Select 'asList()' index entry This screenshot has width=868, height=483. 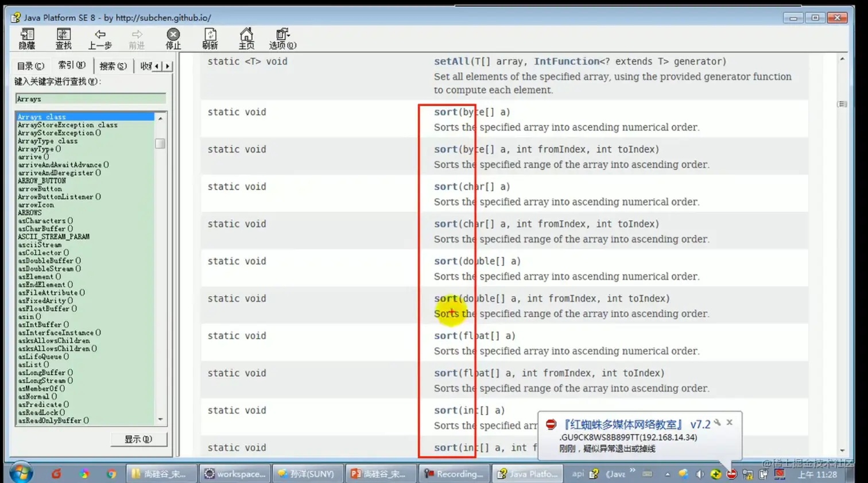pyautogui.click(x=33, y=365)
